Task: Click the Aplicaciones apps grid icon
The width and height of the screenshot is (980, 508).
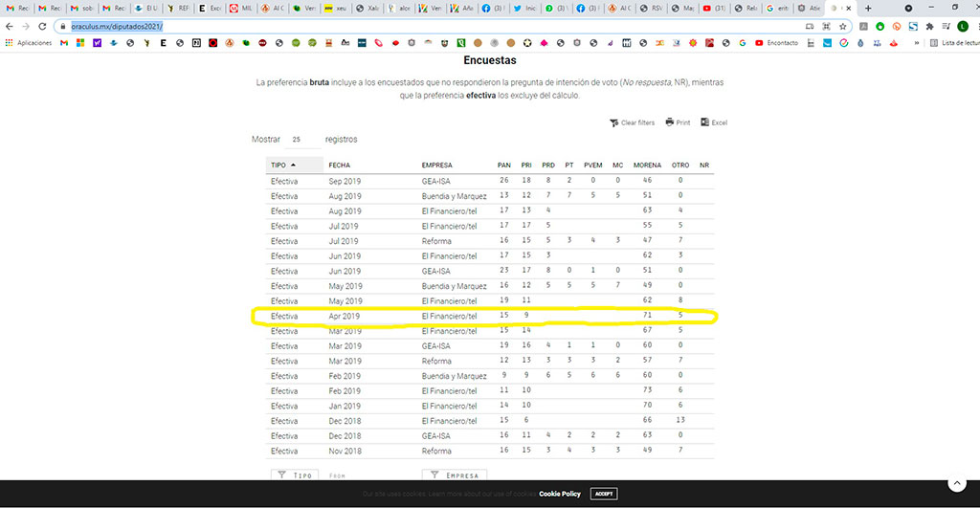Action: (10, 43)
